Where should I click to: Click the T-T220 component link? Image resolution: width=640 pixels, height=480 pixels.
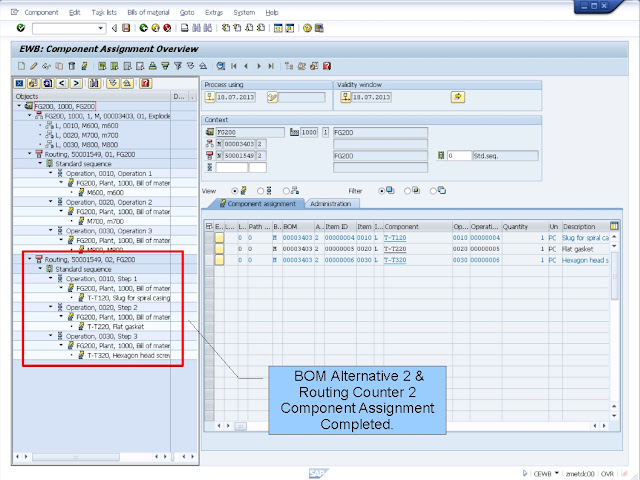395,249
